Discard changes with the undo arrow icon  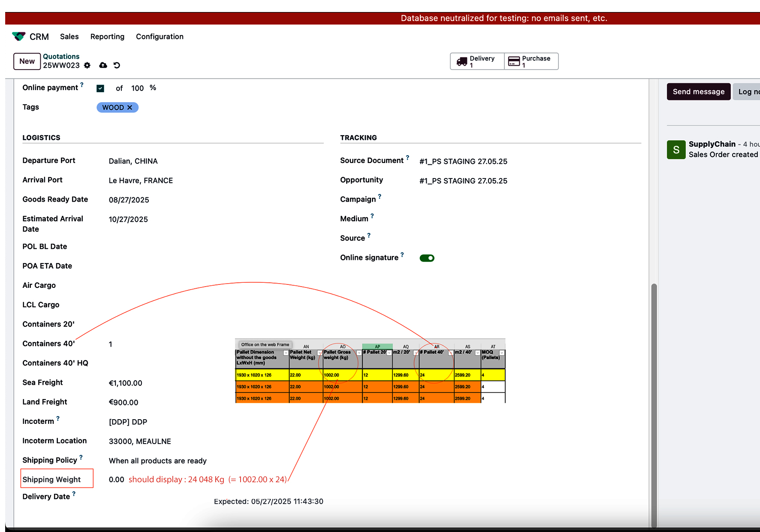pyautogui.click(x=117, y=65)
